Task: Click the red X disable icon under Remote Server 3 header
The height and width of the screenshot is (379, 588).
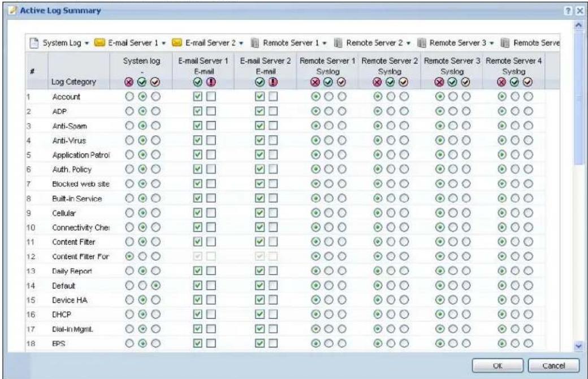Action: pos(439,82)
